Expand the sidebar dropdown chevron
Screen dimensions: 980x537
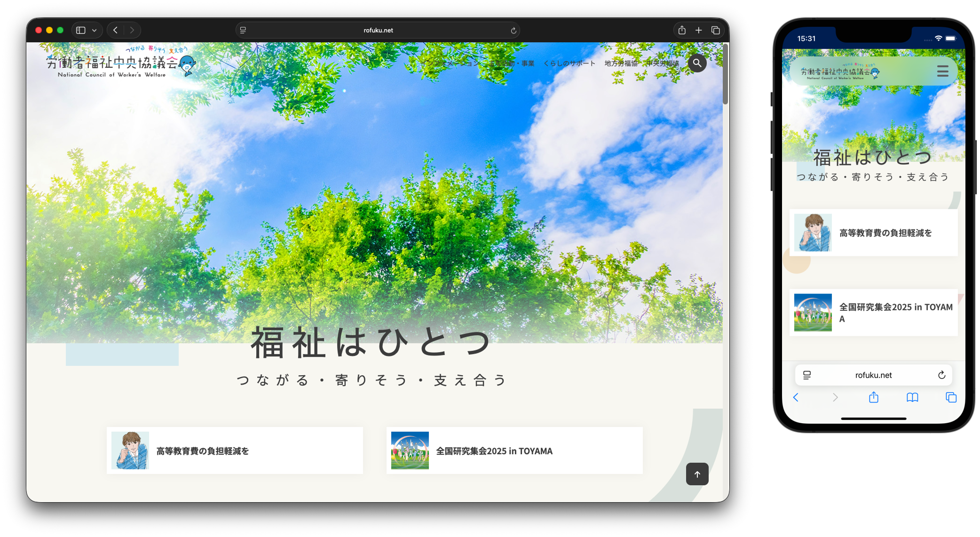tap(95, 30)
